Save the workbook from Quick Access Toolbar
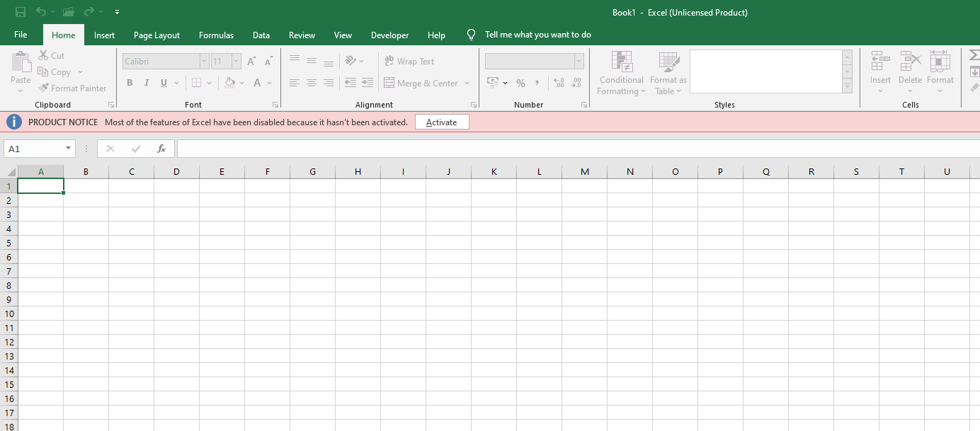 21,12
